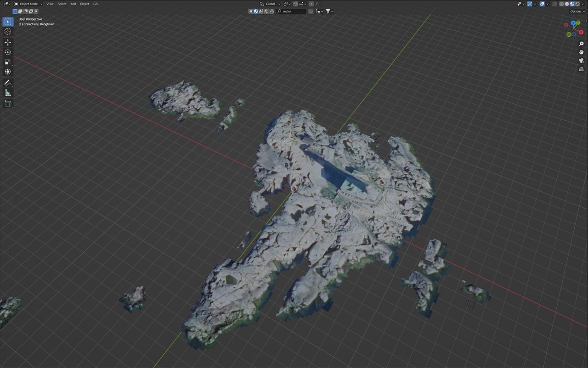This screenshot has height=368, width=588.
Task: Expand overlay options arrow
Action: [548, 4]
